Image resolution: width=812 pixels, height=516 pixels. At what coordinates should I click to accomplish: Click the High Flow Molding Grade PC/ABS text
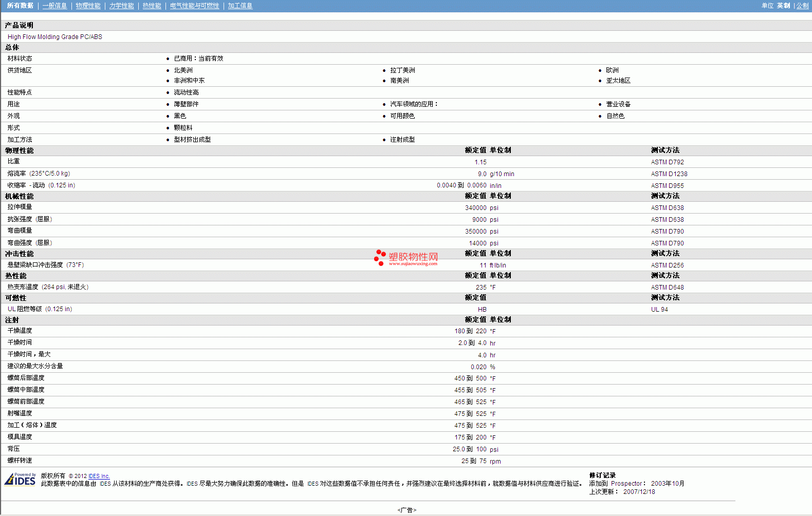pos(55,37)
